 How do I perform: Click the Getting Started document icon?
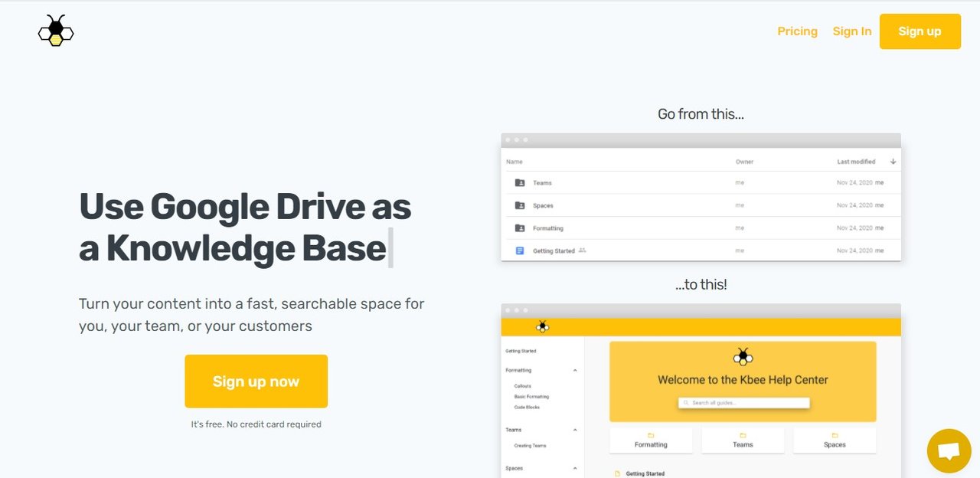tap(520, 250)
